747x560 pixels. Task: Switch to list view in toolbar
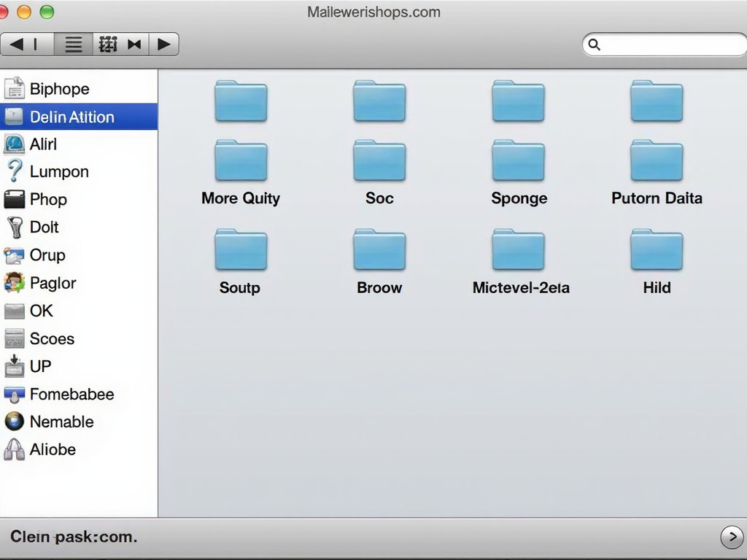74,44
